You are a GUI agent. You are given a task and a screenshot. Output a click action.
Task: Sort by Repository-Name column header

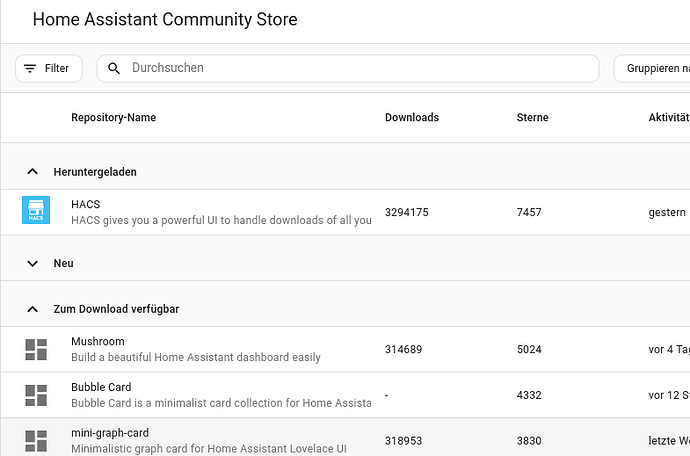[114, 118]
